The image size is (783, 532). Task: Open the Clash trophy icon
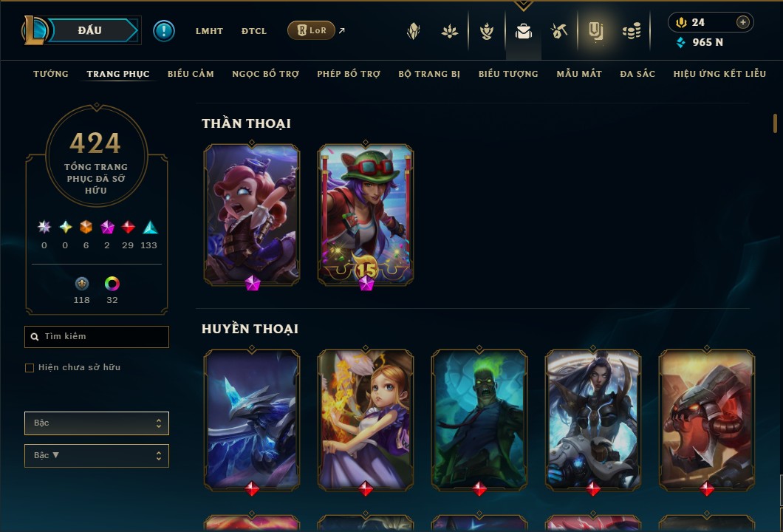point(486,32)
